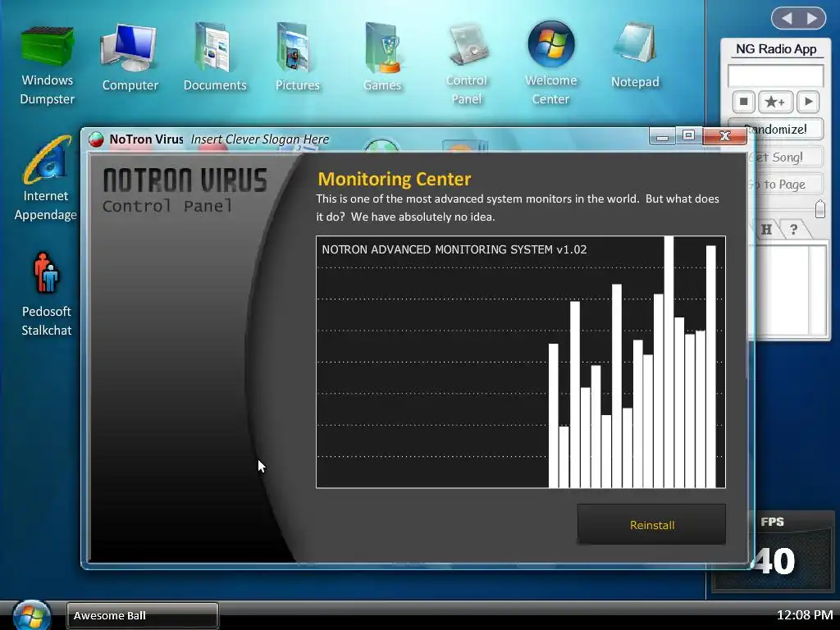Open the H tab in NG Radio App
840x630 pixels.
pos(767,230)
